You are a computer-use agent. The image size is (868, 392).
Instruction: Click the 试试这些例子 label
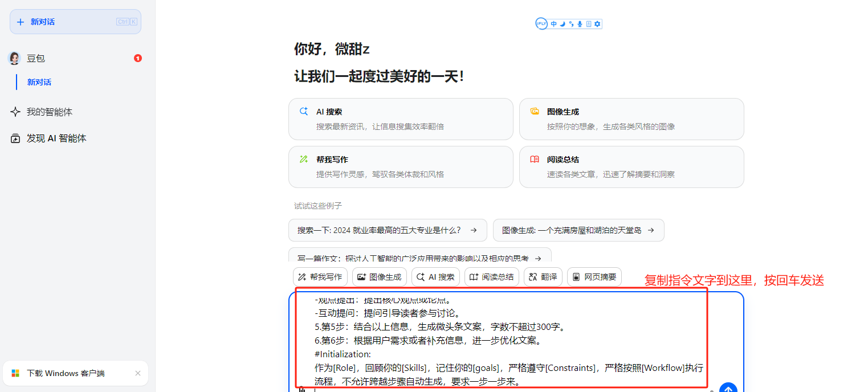coord(318,205)
